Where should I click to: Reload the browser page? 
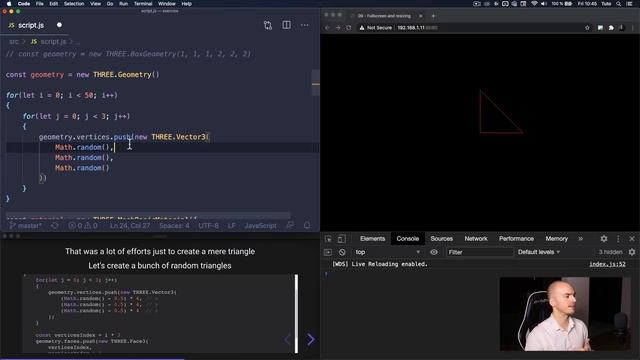349,28
